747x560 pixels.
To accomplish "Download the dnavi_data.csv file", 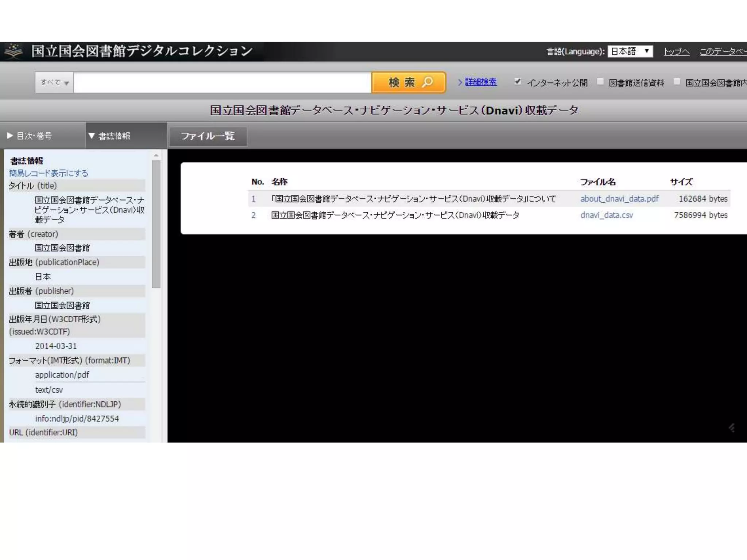I will (x=607, y=215).
